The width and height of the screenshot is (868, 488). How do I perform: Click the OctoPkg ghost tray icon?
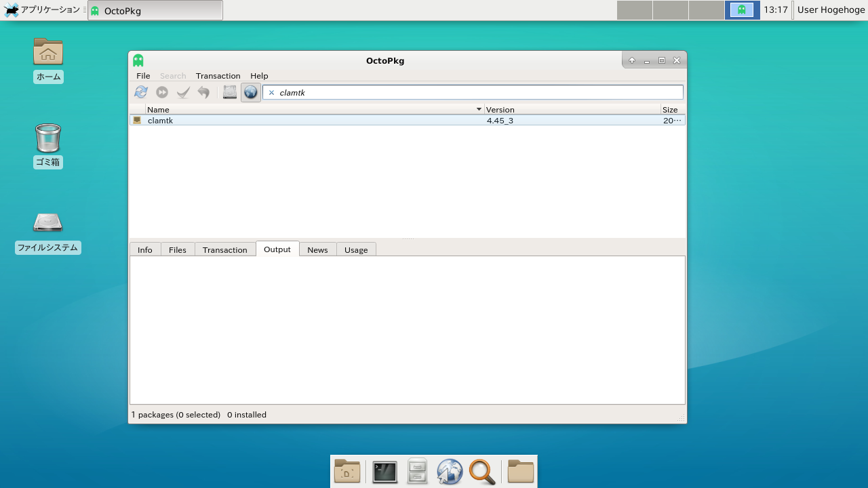click(742, 10)
